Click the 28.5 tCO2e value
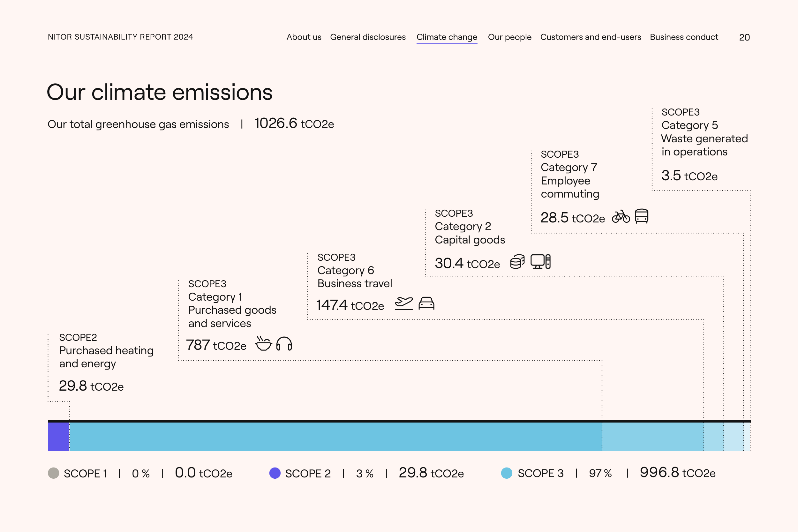Image resolution: width=798 pixels, height=532 pixels. (573, 218)
